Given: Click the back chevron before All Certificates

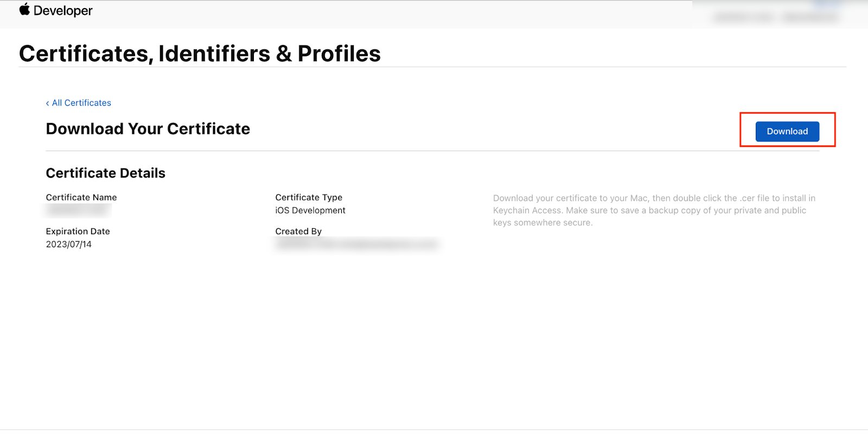Looking at the screenshot, I should pyautogui.click(x=48, y=103).
